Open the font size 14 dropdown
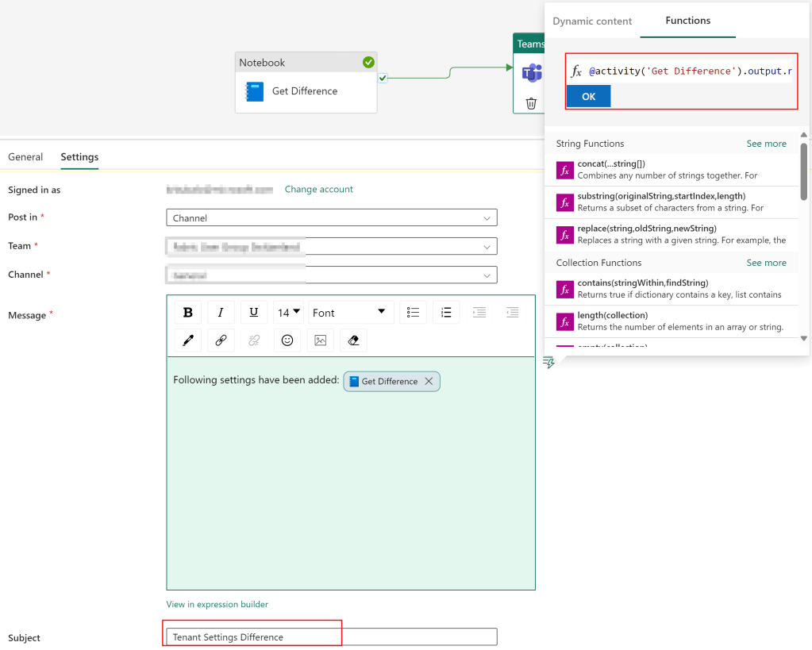This screenshot has height=650, width=812. (288, 313)
